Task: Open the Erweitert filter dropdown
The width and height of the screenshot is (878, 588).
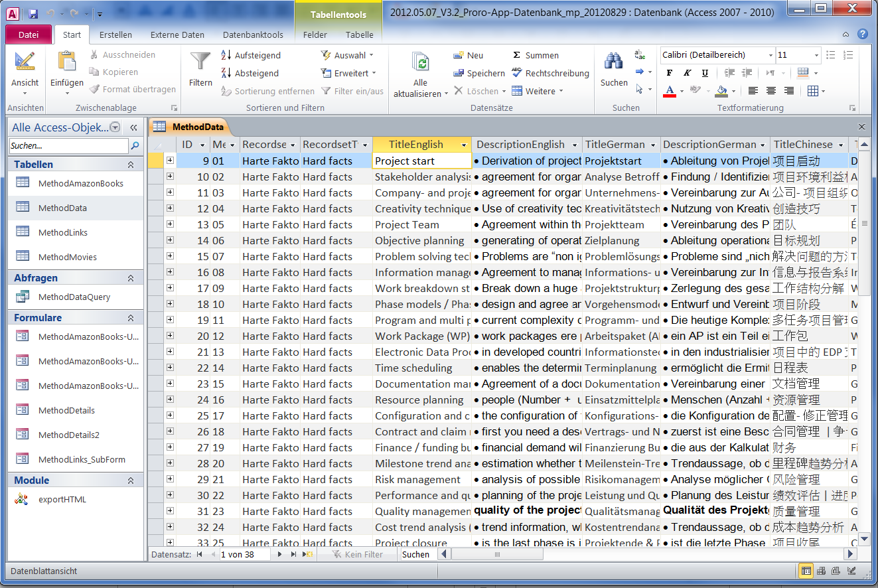Action: pos(348,73)
